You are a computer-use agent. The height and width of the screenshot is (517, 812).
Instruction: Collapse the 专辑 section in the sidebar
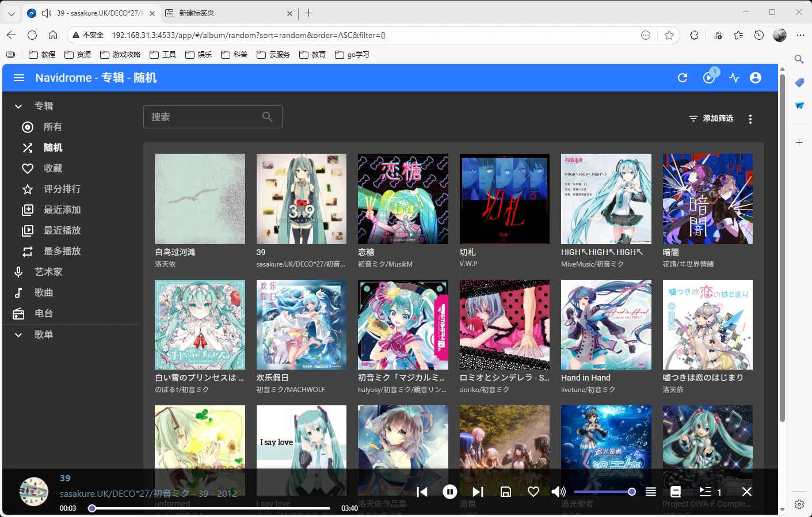18,106
